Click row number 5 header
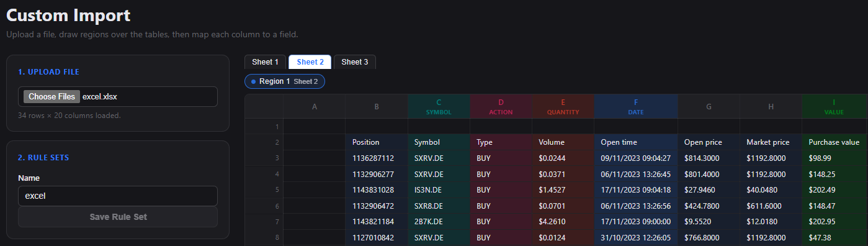 [264, 189]
